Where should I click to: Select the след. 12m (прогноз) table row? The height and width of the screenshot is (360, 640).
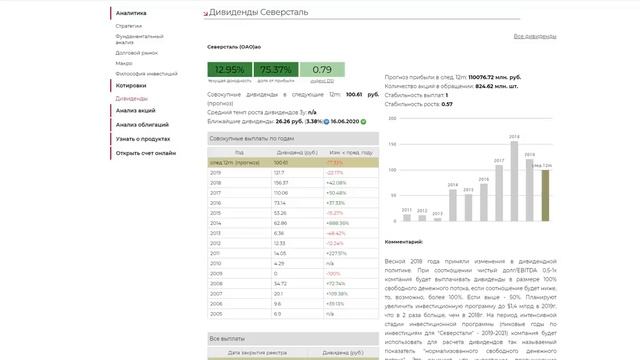293,162
